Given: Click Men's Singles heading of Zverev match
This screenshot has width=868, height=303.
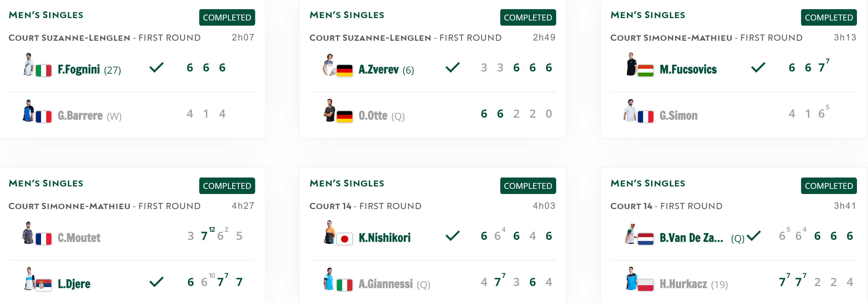Looking at the screenshot, I should [347, 15].
